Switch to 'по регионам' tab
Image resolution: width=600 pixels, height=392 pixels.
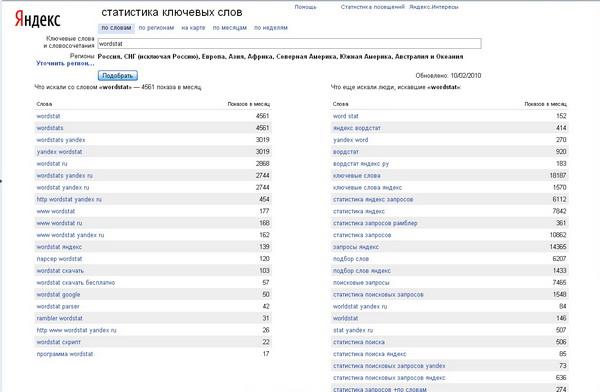tap(156, 28)
